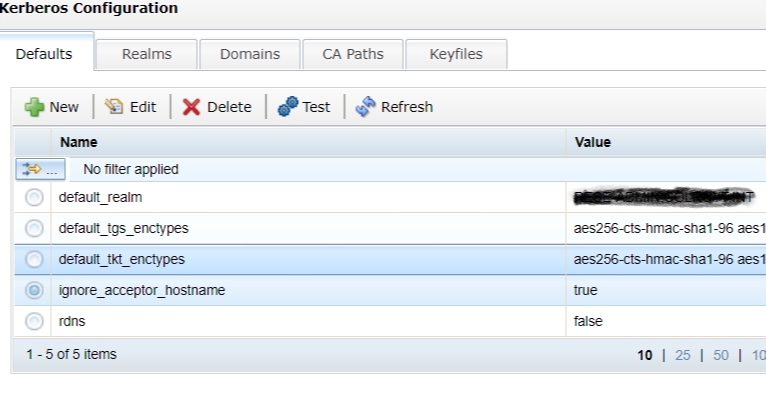Sort by the Value column header
The image size is (766, 399).
pyautogui.click(x=666, y=142)
